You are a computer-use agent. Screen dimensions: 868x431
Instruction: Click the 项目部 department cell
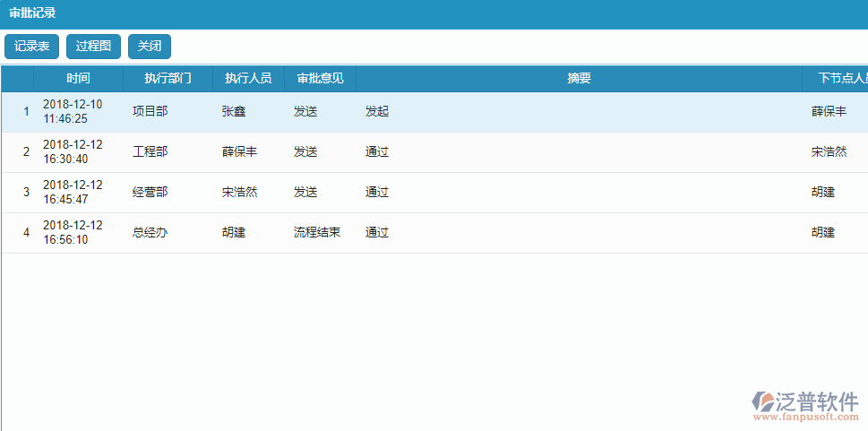pos(150,111)
